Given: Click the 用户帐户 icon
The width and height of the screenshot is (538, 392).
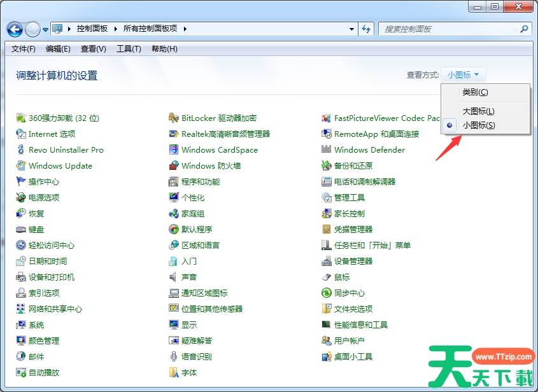Looking at the screenshot, I should click(326, 340).
